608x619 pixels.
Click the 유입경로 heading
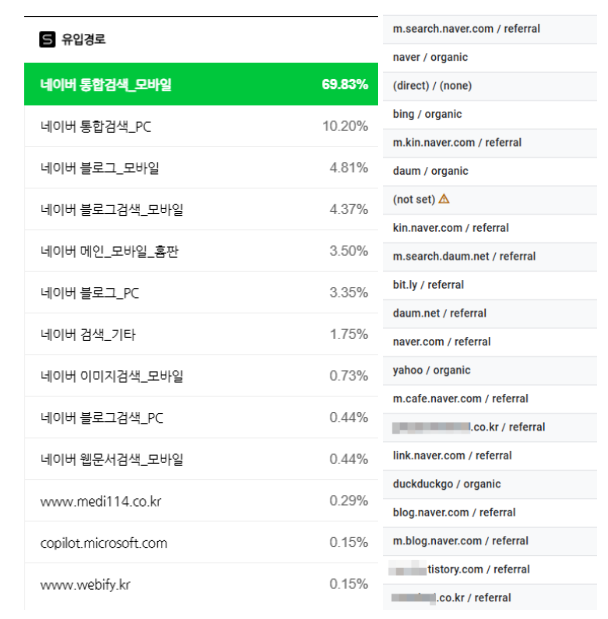pyautogui.click(x=83, y=39)
